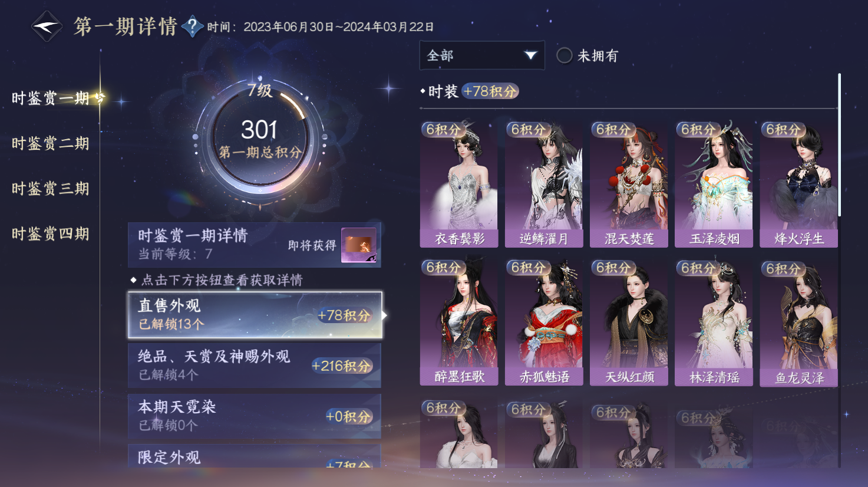Select the 逆鳞濯月 outfit card
868x487 pixels.
tap(544, 184)
